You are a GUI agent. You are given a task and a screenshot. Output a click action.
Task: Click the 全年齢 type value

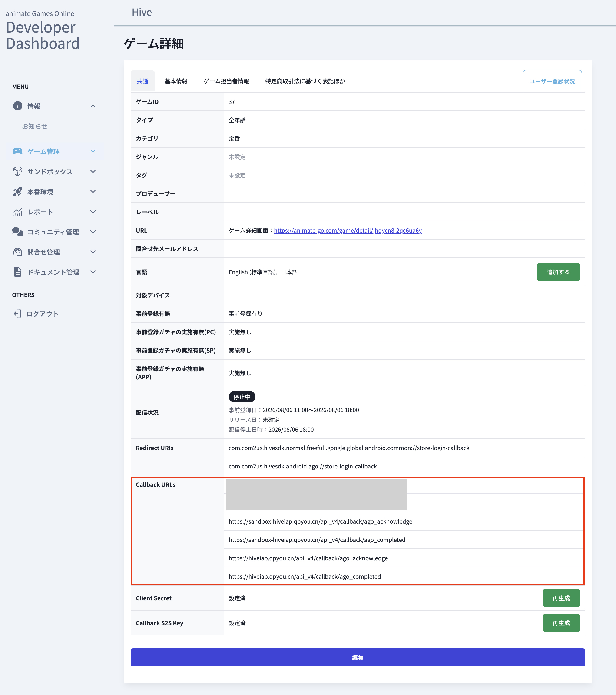point(237,120)
